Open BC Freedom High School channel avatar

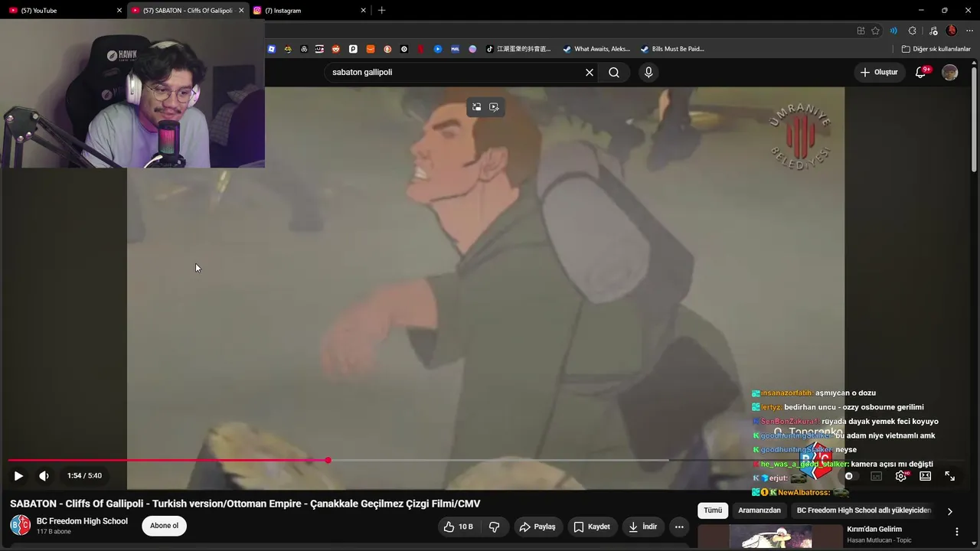pos(20,525)
